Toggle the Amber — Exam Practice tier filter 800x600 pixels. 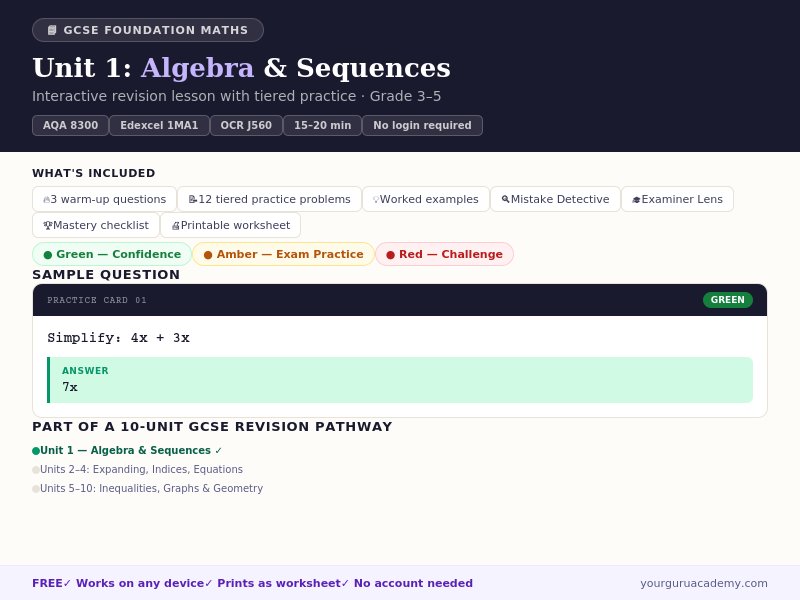point(281,254)
